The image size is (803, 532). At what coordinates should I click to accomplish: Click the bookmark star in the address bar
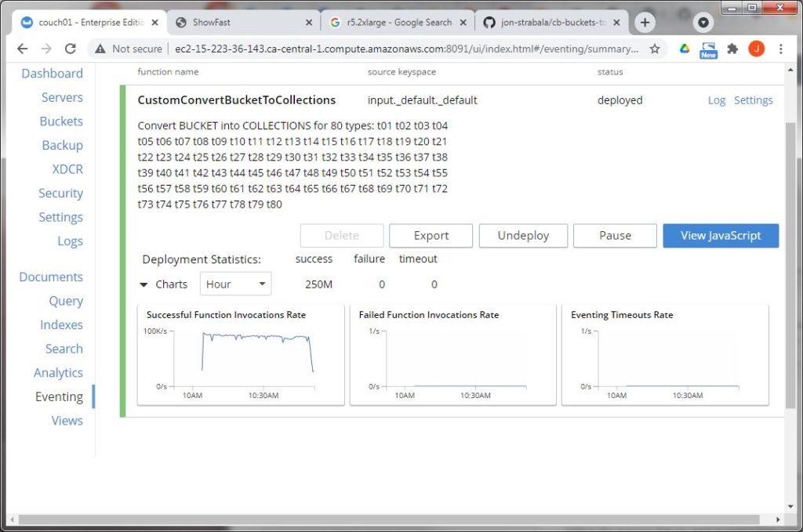[x=656, y=49]
